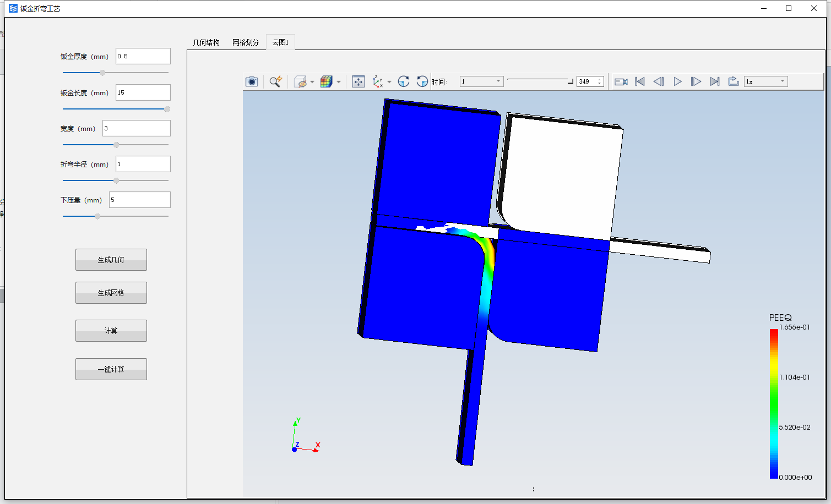Click the legend value 0.000e+00

[x=795, y=478]
